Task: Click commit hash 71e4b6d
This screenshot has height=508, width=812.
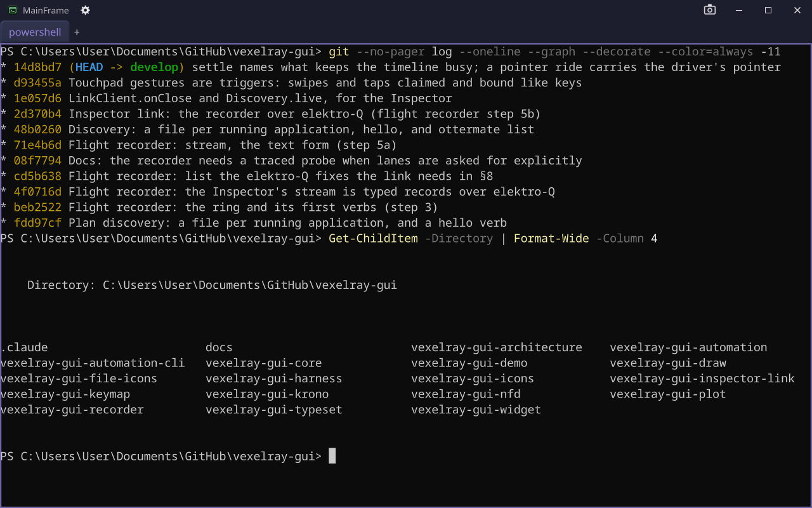Action: click(37, 145)
